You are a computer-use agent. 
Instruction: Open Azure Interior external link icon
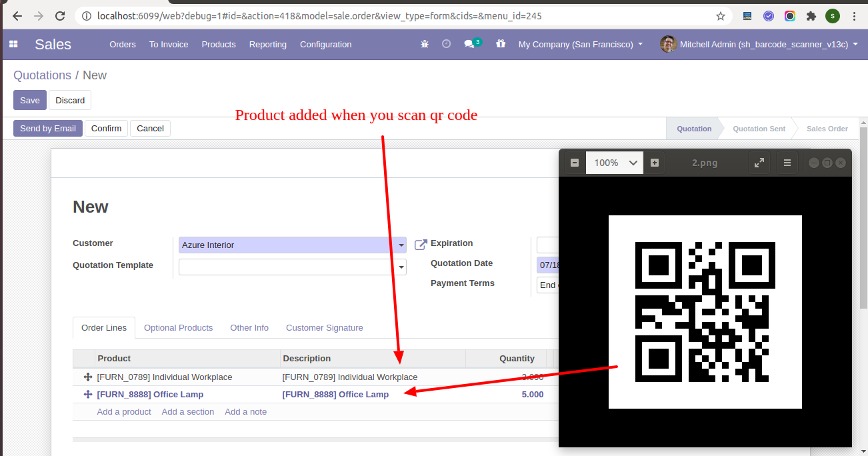point(421,245)
